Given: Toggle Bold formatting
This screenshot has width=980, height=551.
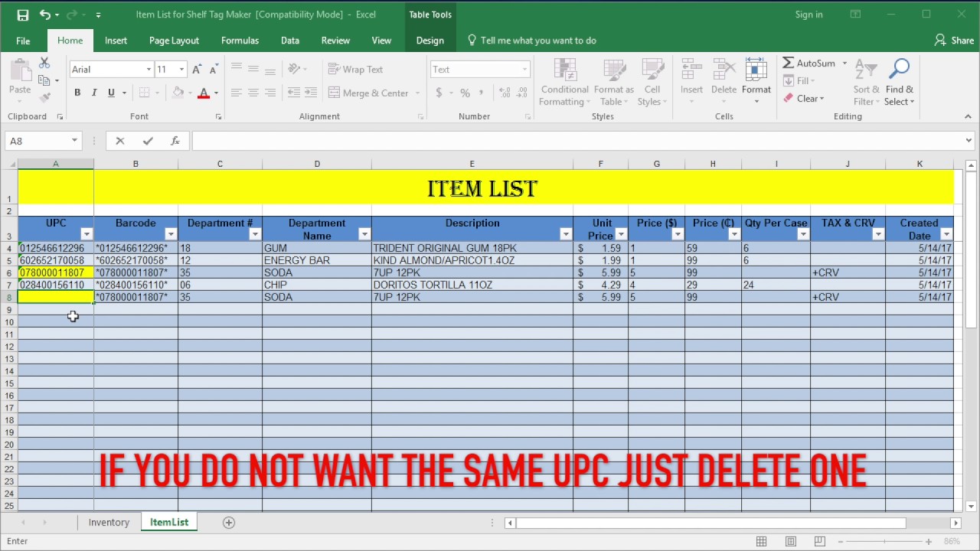Looking at the screenshot, I should 77,93.
